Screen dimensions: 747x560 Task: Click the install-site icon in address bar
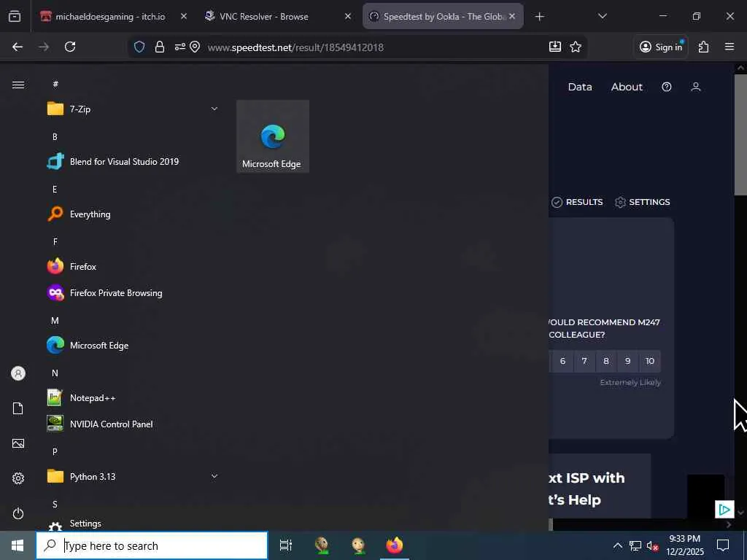pos(555,47)
